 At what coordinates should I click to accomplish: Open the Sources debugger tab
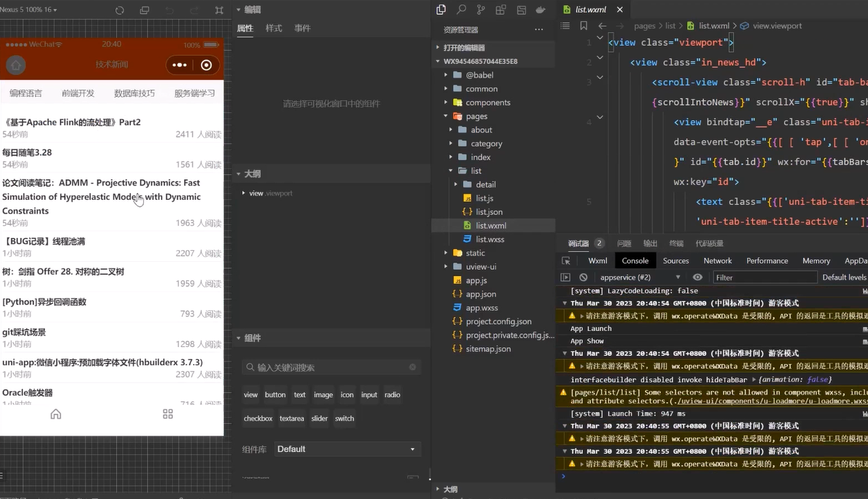tap(676, 260)
